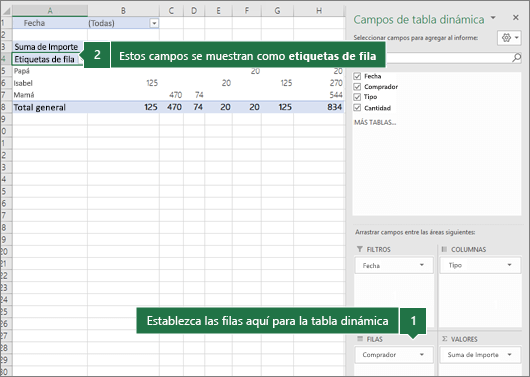Click the COLUMNAS area icon
Screen dimensions: 530x377
tap(444, 249)
